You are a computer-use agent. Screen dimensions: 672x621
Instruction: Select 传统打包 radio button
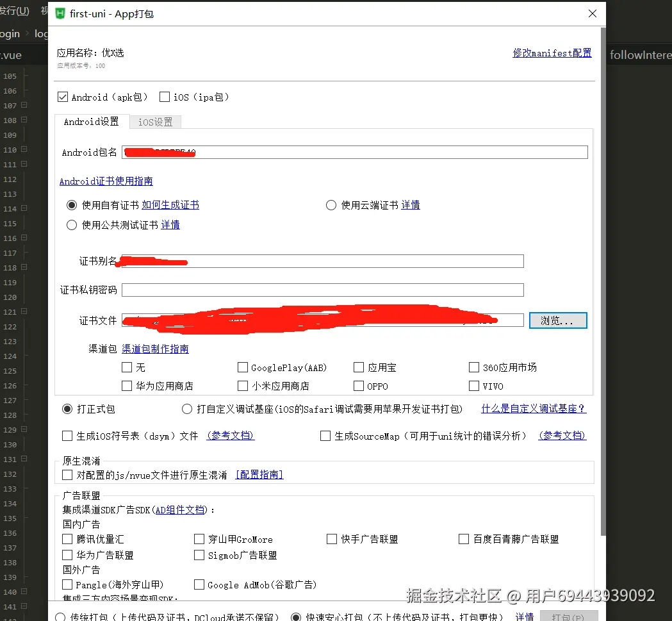click(x=60, y=618)
